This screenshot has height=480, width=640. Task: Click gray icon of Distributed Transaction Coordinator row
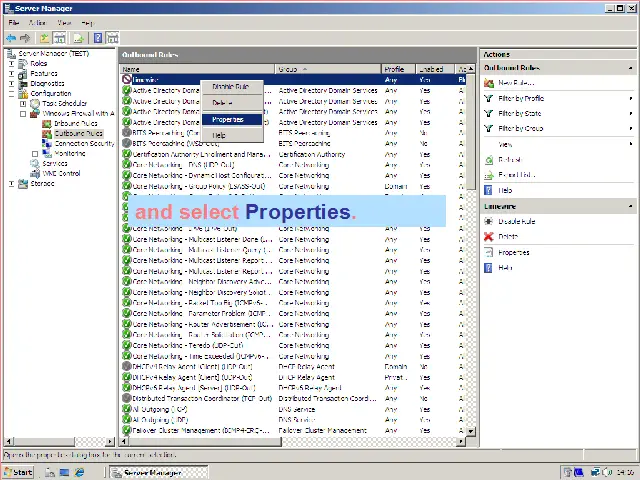pyautogui.click(x=127, y=398)
